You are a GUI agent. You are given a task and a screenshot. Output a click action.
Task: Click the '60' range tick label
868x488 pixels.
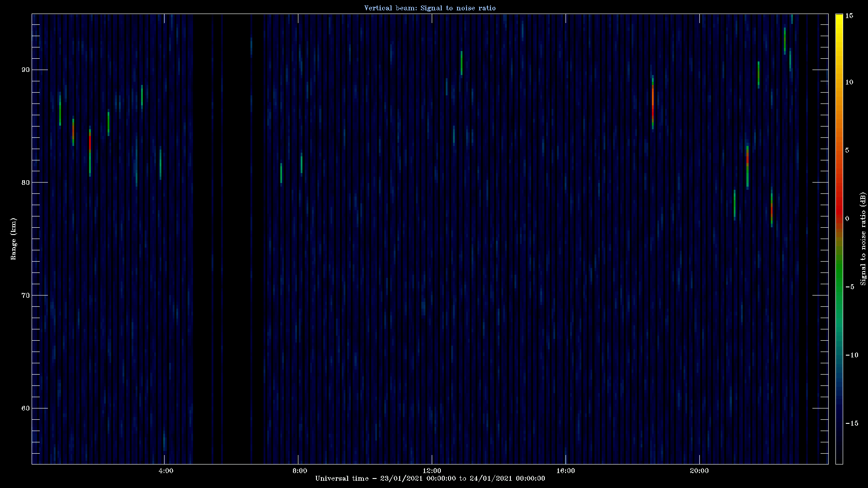click(x=25, y=408)
